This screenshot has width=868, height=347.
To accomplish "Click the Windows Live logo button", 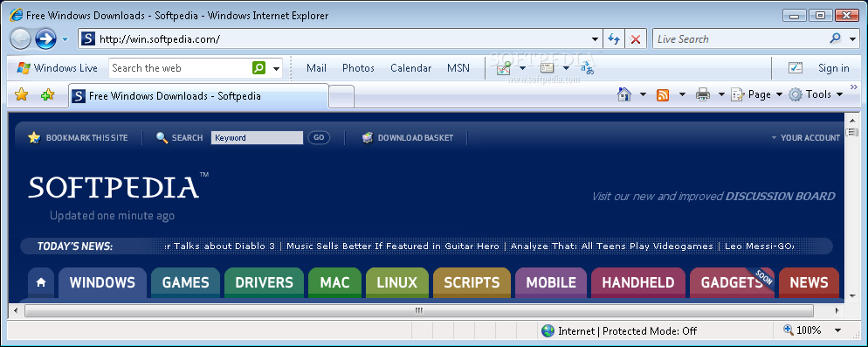I will (57, 68).
